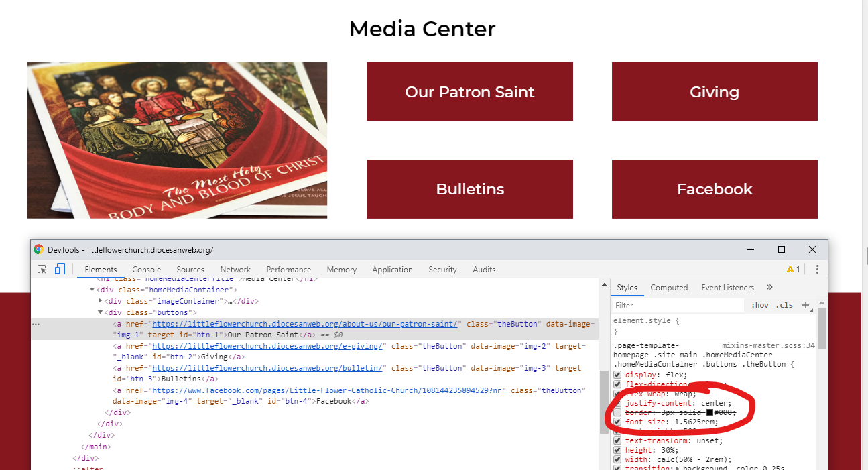Focus the Styles Filter input field
The height and width of the screenshot is (470, 868).
pos(677,305)
